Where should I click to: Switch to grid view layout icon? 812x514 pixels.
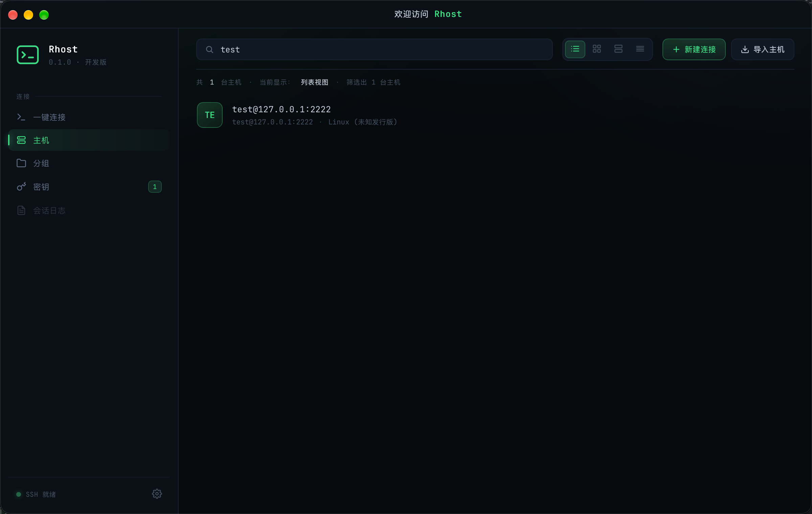596,49
